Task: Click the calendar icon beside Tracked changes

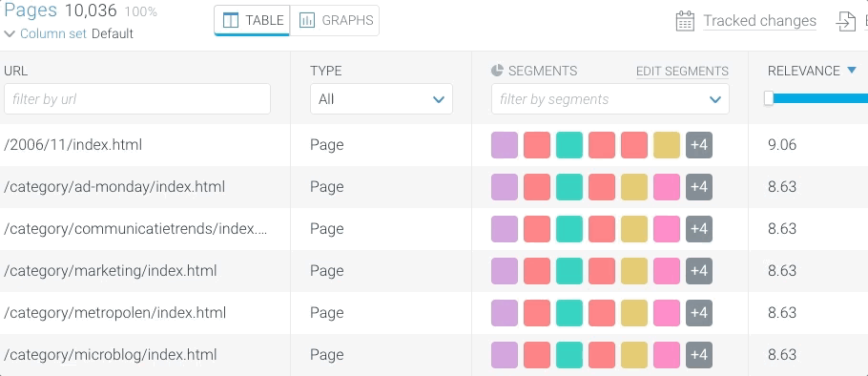Action: click(x=685, y=21)
